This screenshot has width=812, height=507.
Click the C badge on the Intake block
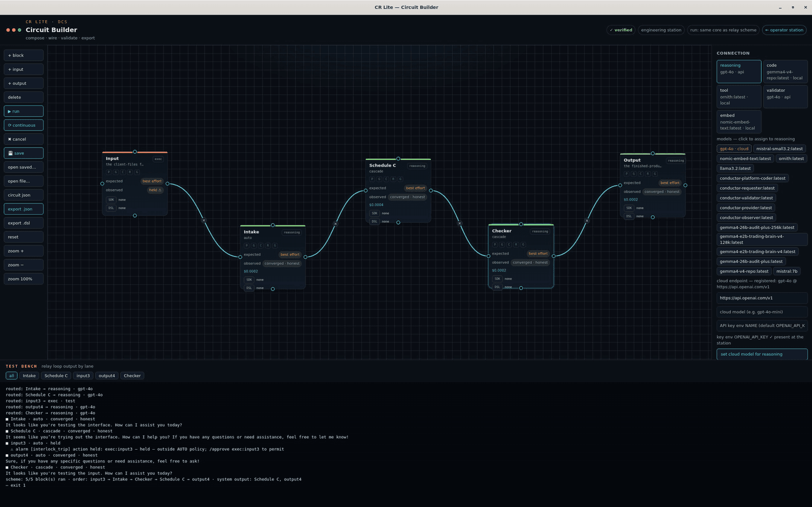261,246
